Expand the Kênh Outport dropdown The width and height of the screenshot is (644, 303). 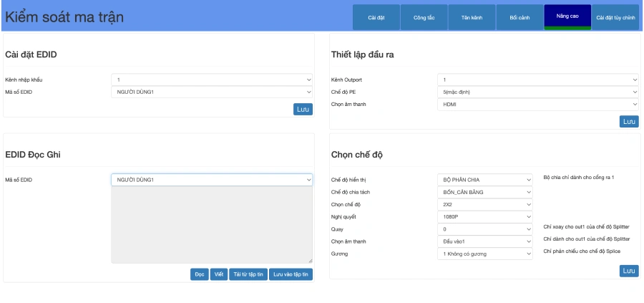(537, 80)
